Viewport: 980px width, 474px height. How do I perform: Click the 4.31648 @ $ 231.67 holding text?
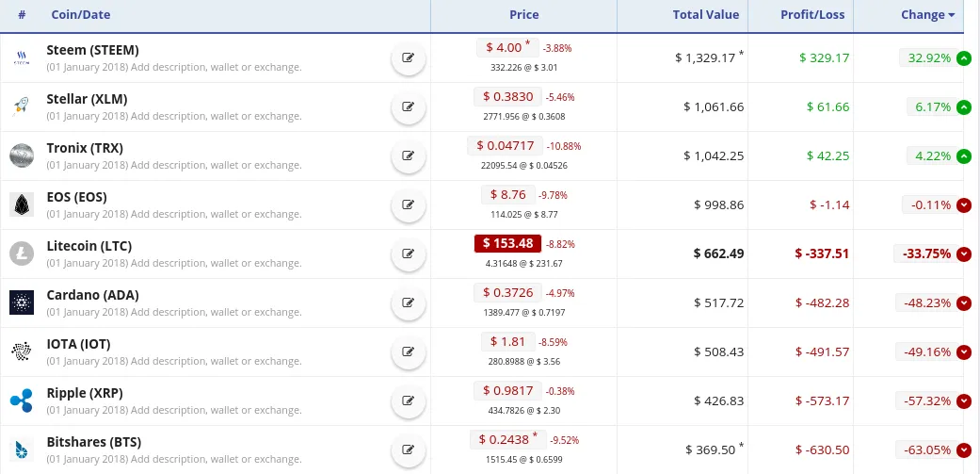click(523, 263)
